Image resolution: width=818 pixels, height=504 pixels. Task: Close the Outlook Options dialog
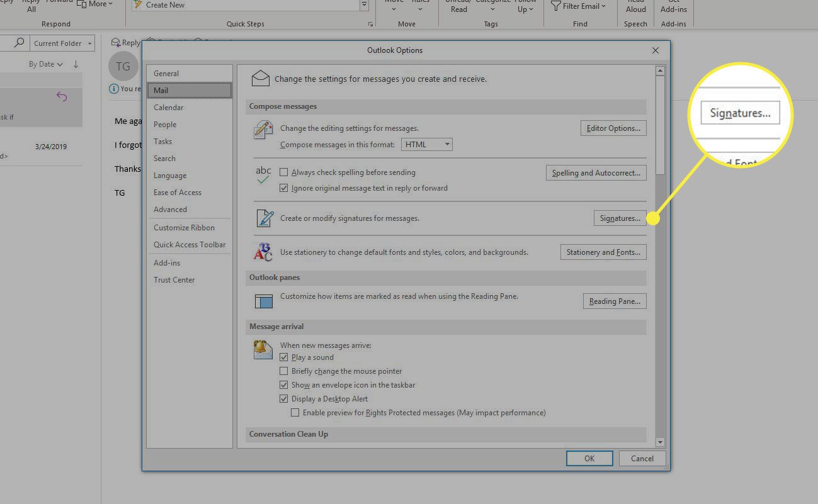(x=656, y=50)
